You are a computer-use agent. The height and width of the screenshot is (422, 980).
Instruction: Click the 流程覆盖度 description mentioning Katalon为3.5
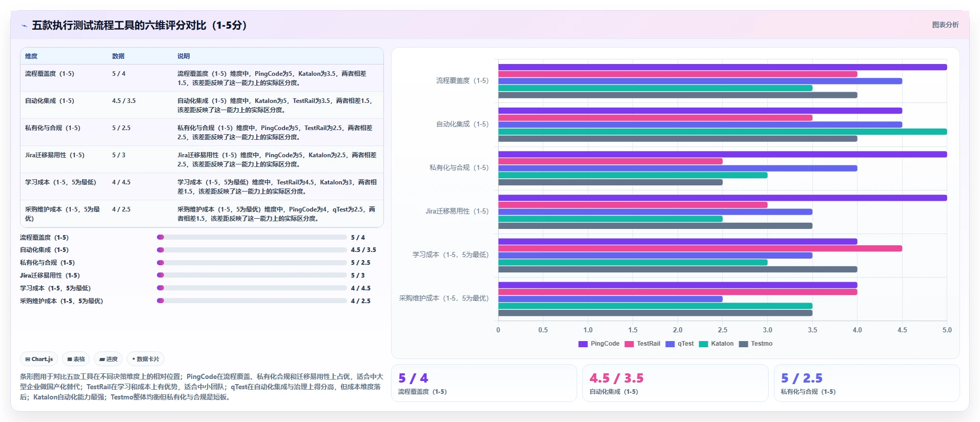[x=272, y=78]
